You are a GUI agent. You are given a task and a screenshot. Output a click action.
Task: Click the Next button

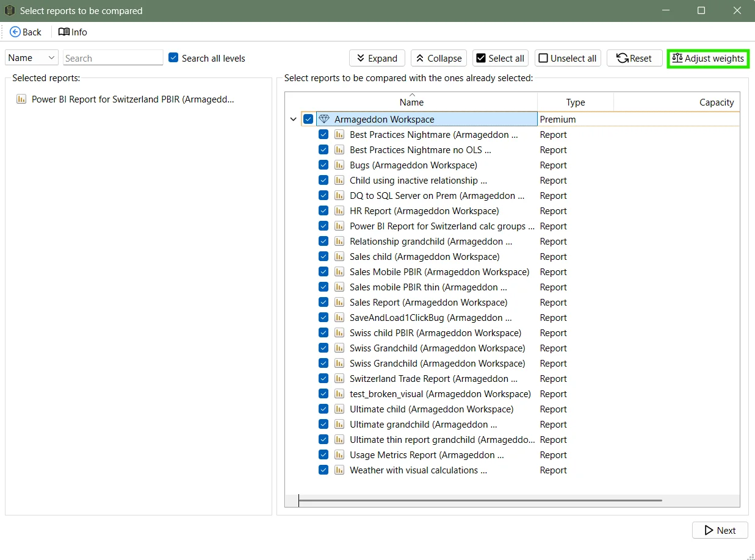[x=720, y=530]
